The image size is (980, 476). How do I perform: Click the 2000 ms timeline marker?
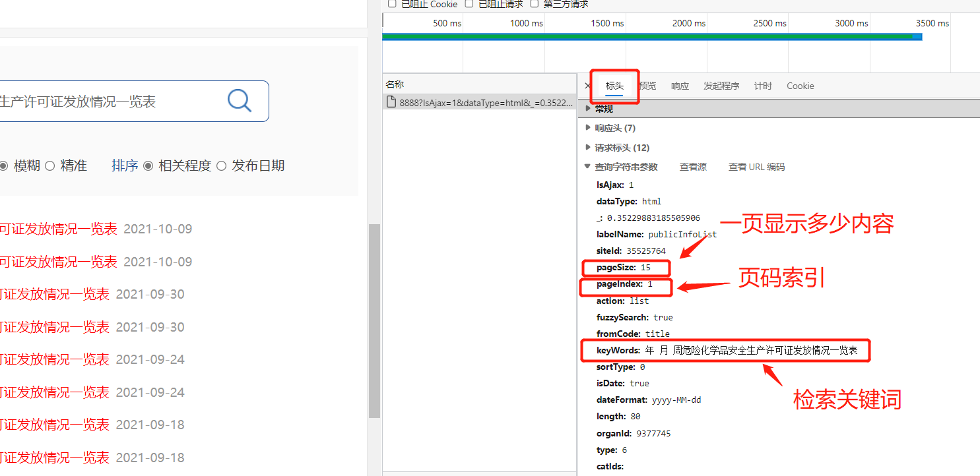pos(689,23)
